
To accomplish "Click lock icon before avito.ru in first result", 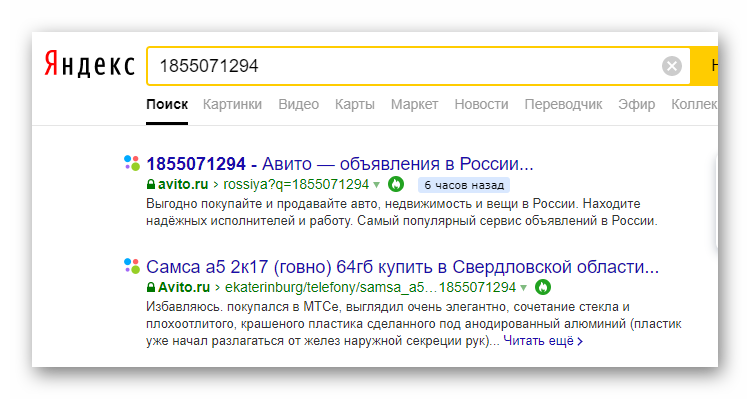I will pos(151,184).
